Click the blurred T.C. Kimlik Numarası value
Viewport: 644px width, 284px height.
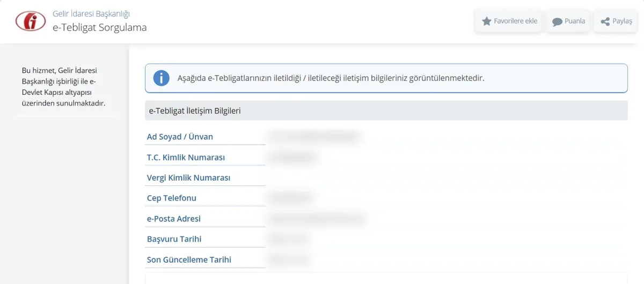point(292,158)
